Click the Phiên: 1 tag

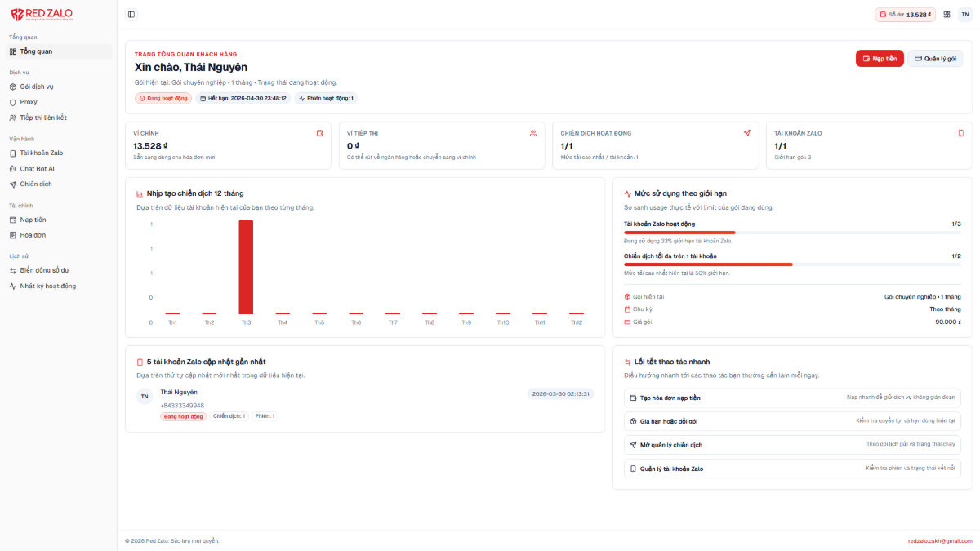tap(265, 416)
